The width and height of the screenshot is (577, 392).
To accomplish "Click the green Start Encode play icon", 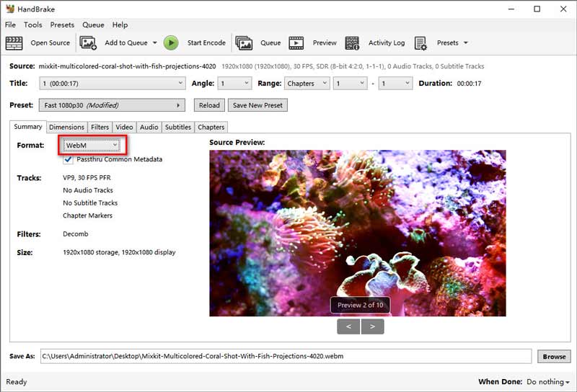I will click(171, 43).
